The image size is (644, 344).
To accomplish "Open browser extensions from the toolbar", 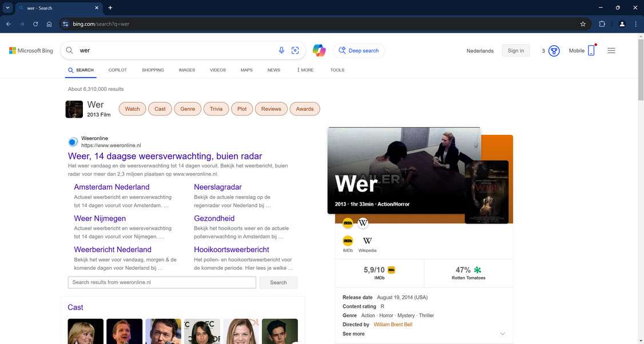I will point(602,24).
